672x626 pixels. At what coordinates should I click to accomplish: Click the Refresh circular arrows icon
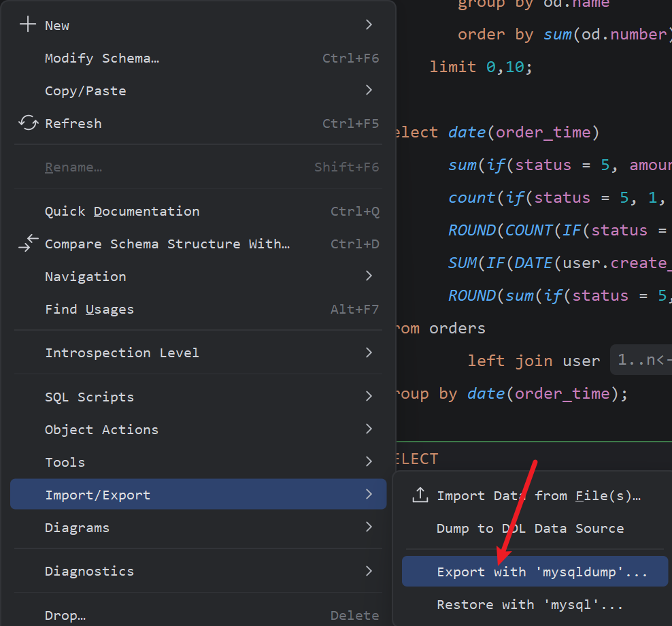pyautogui.click(x=29, y=122)
